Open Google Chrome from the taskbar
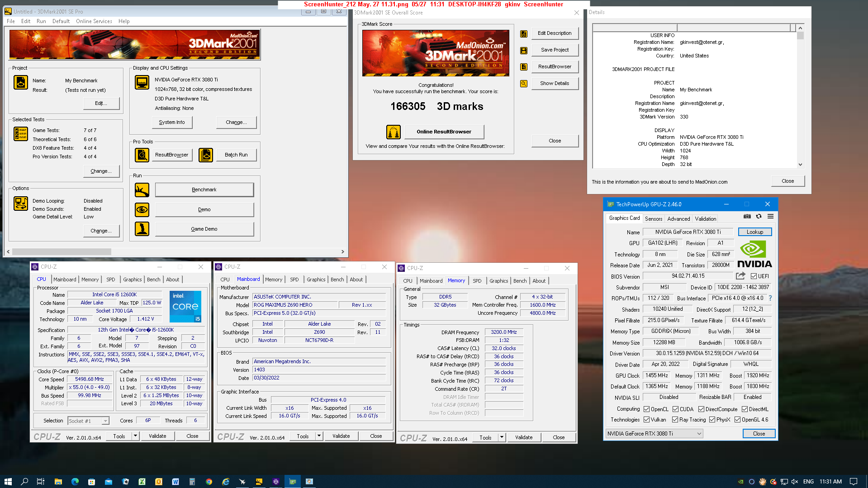The height and width of the screenshot is (488, 868). pos(209,482)
